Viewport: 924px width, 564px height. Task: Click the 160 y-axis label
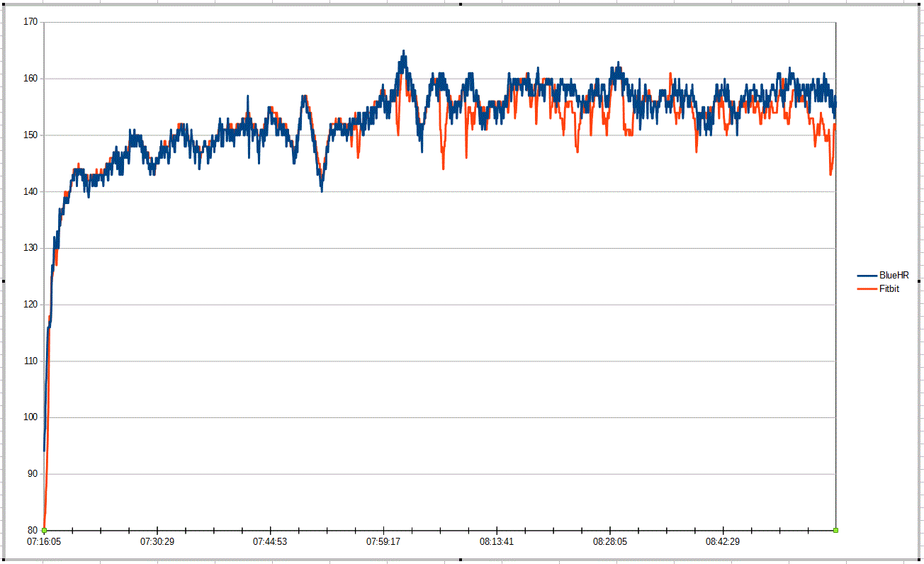(30, 79)
